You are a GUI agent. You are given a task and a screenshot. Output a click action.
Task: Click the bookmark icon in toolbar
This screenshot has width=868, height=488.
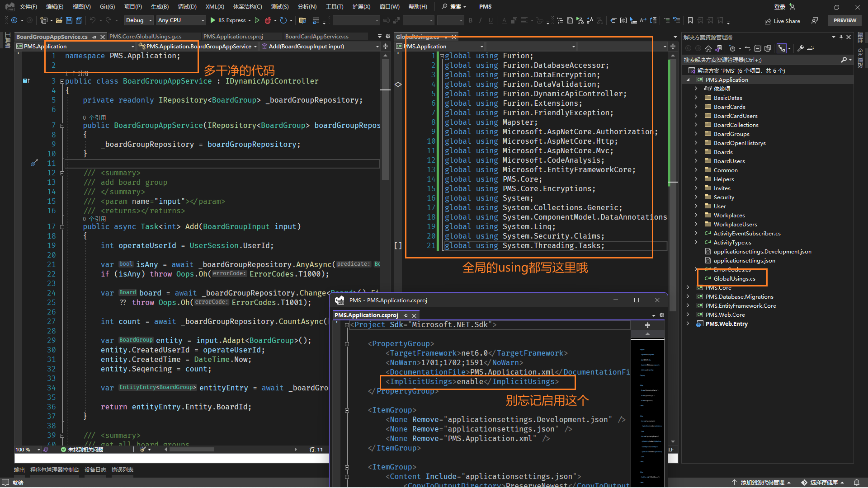coord(690,20)
